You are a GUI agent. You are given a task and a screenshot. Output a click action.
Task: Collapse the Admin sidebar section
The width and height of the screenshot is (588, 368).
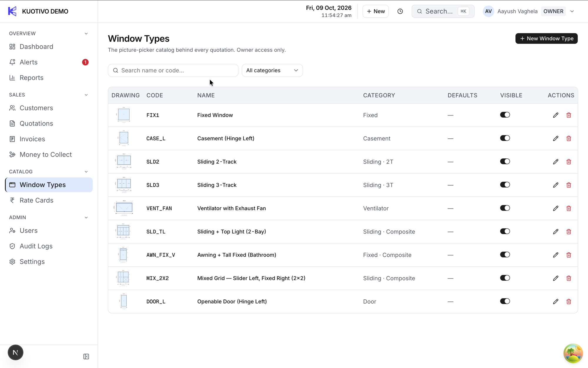(x=86, y=218)
